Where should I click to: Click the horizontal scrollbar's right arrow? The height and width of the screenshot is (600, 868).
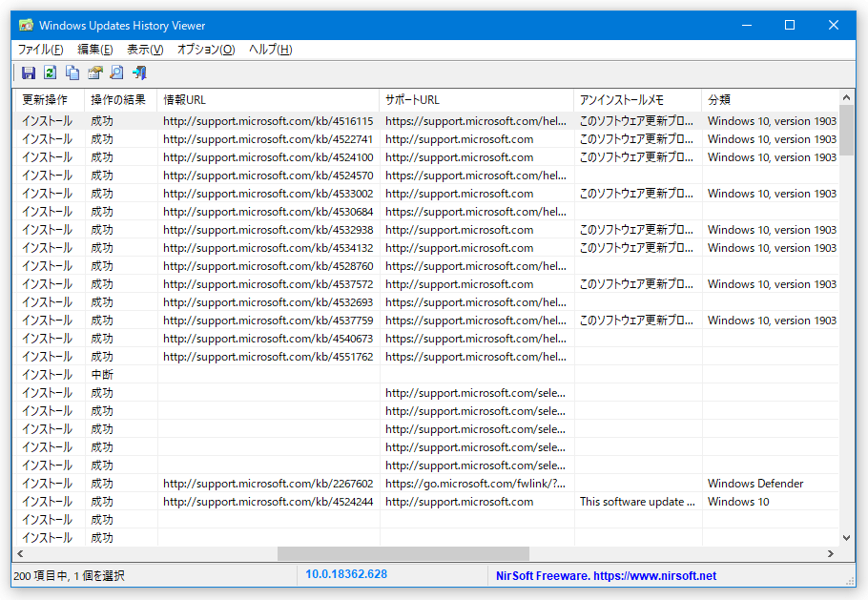pyautogui.click(x=831, y=553)
